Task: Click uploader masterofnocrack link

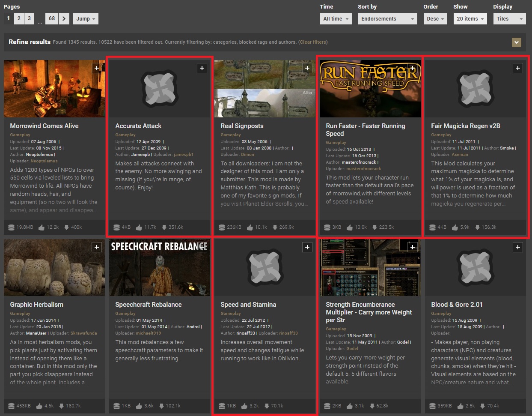Action: tap(363, 169)
